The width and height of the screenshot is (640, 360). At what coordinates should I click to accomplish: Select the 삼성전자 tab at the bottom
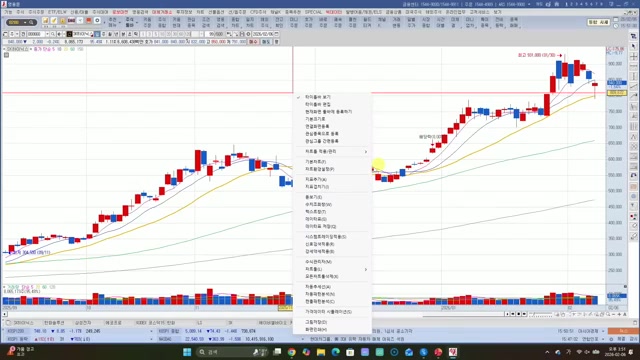click(x=83, y=323)
